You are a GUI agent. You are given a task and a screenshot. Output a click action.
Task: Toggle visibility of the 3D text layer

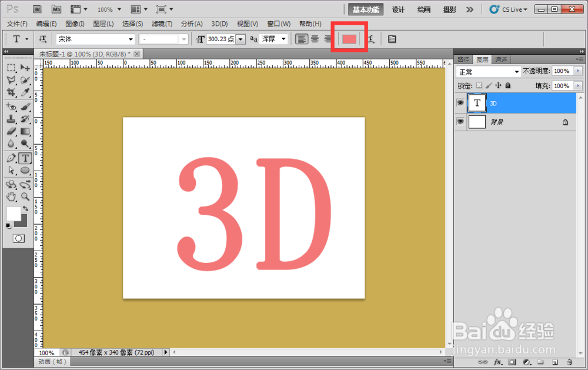pos(460,103)
